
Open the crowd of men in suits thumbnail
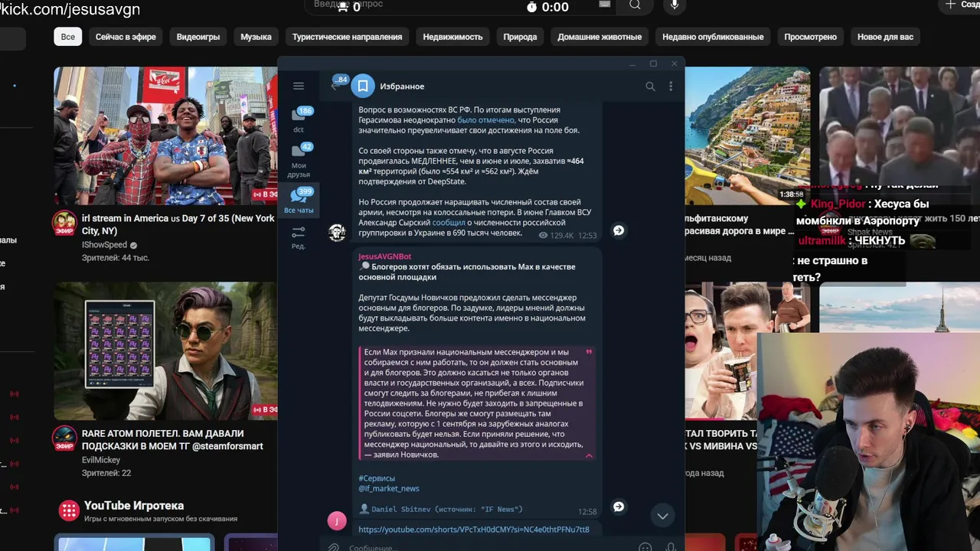coord(900,126)
